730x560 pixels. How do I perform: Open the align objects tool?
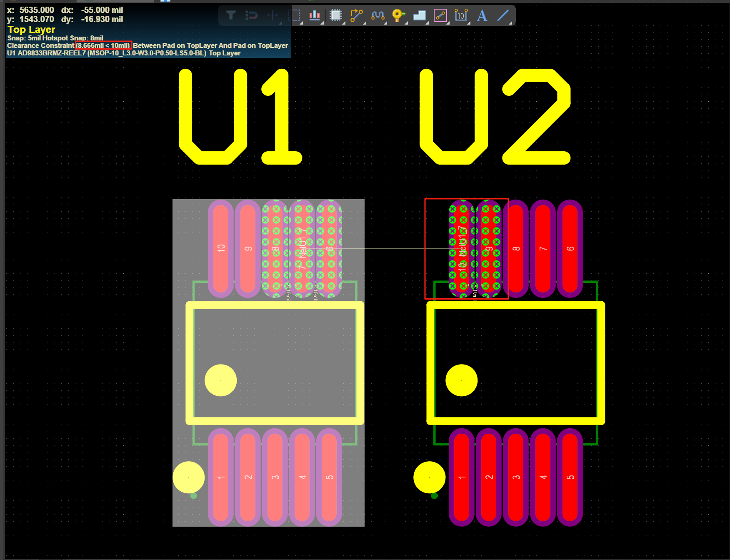[315, 16]
